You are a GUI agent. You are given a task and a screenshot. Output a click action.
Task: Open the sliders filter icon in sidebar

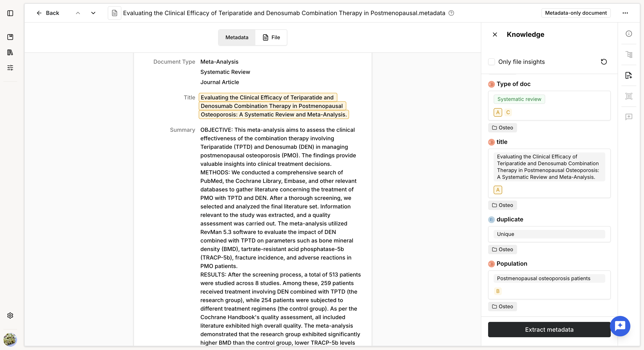tap(10, 67)
